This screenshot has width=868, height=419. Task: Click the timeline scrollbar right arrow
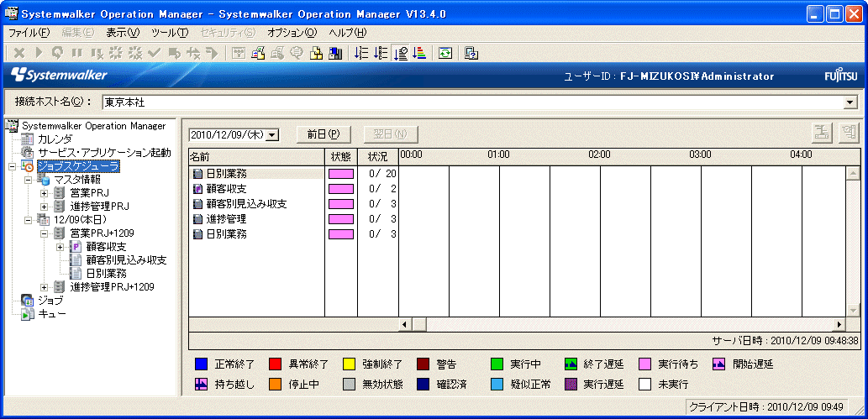pos(839,324)
